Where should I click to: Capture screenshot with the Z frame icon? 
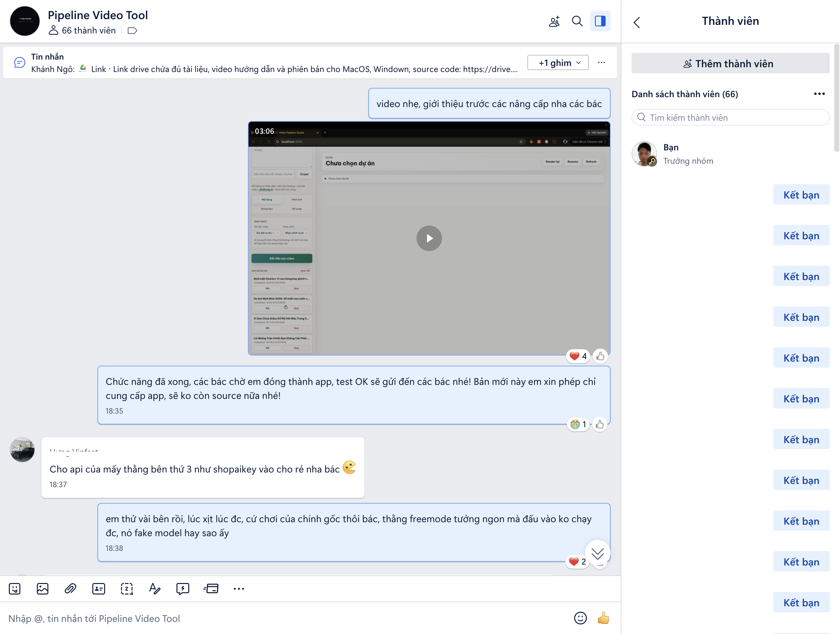pyautogui.click(x=127, y=589)
